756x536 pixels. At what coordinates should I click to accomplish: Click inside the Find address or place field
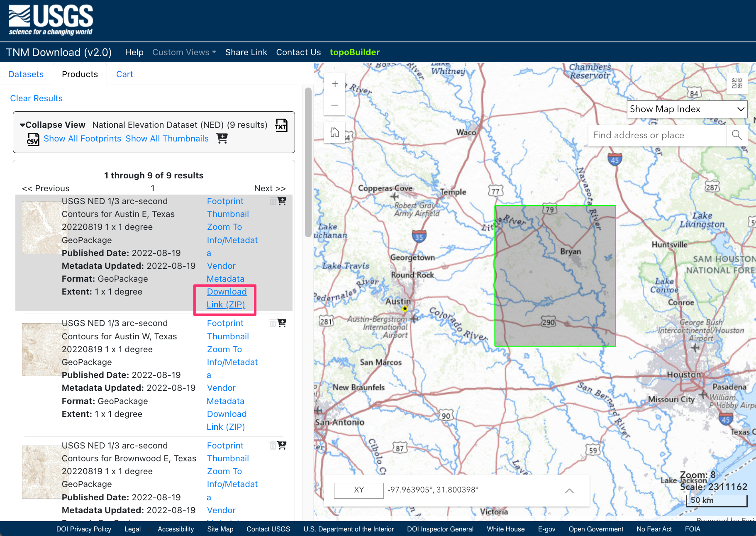coord(657,135)
